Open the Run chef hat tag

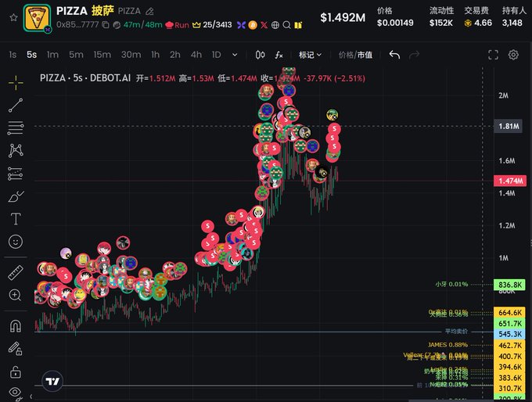tap(177, 25)
